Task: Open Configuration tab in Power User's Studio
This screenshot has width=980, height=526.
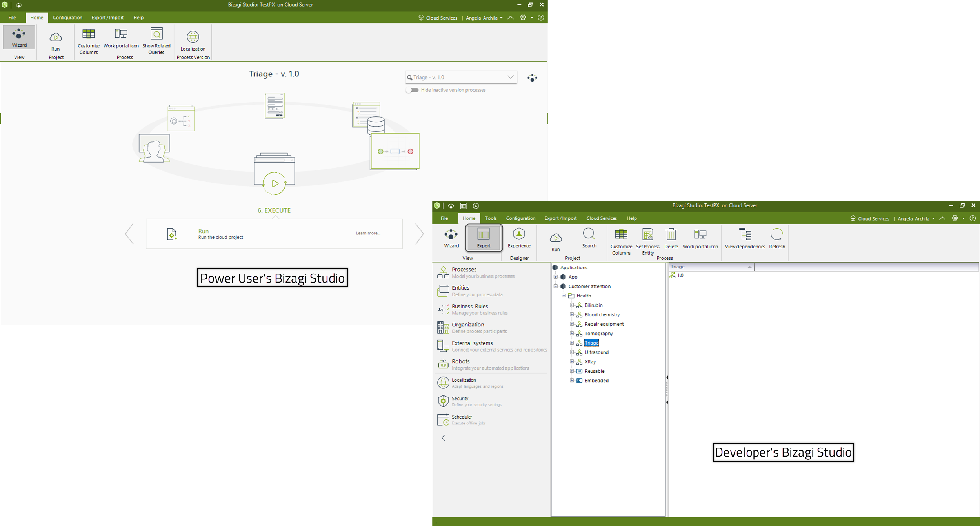Action: [67, 18]
